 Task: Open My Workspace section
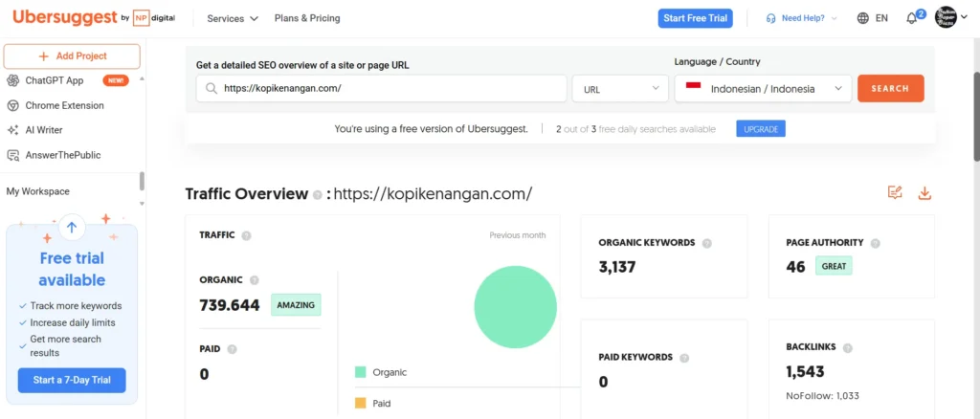pos(38,191)
